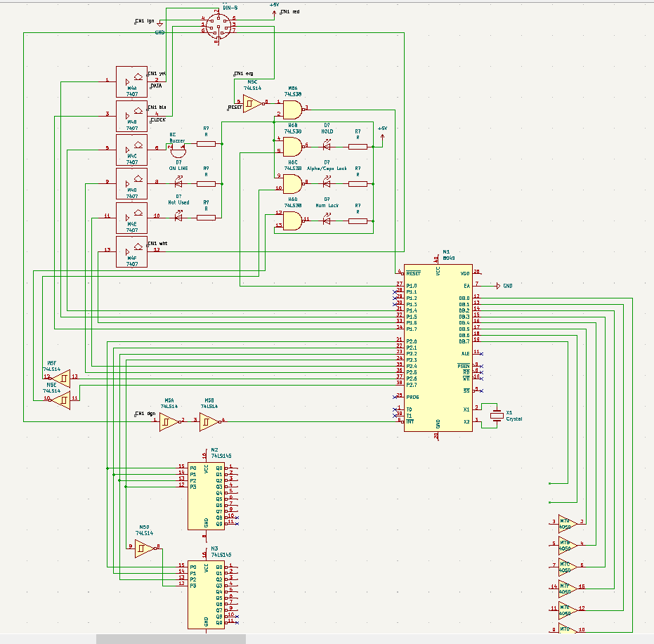Click the M7A 4050 buffer symbol
The image size is (654, 644).
568,523
